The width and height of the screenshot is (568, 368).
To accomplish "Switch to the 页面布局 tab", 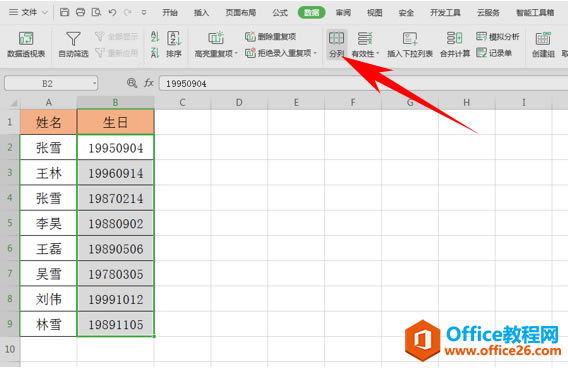I will pyautogui.click(x=241, y=13).
